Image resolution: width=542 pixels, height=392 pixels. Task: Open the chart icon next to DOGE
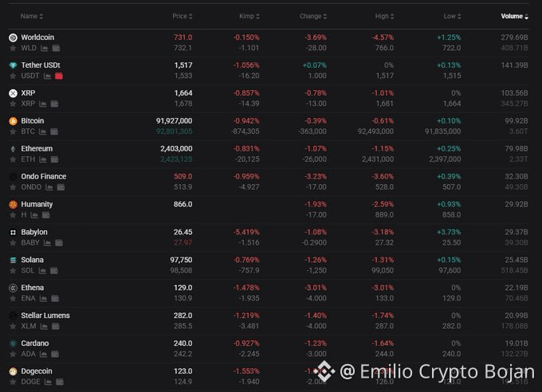[x=48, y=382]
